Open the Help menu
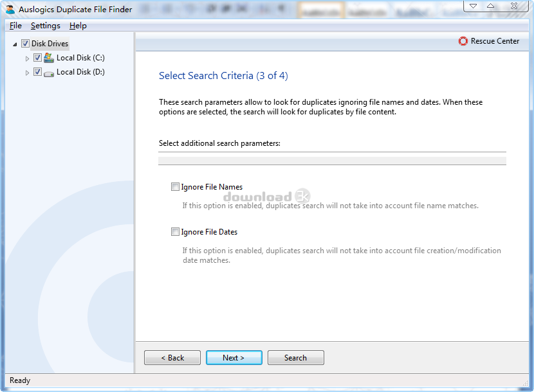The width and height of the screenshot is (534, 392). pyautogui.click(x=78, y=26)
